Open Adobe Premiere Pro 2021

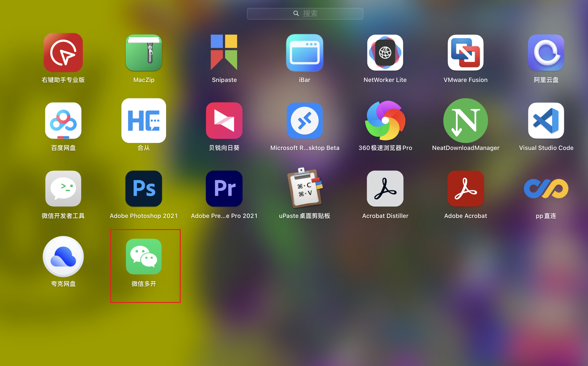224,189
